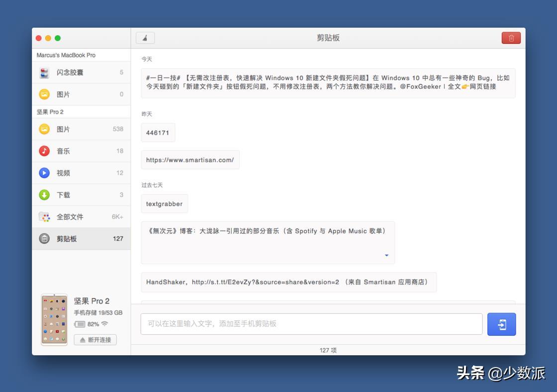Open 全部文件 all files category

[81, 217]
